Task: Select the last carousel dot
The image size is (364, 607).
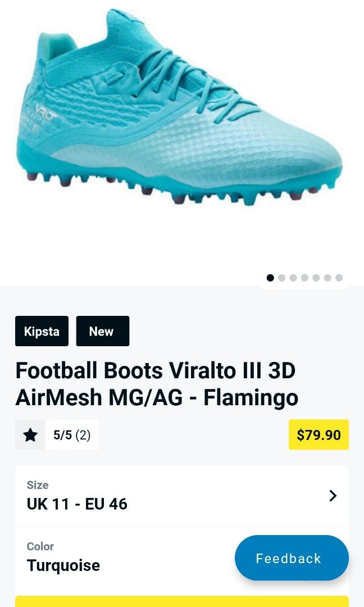Action: click(338, 277)
